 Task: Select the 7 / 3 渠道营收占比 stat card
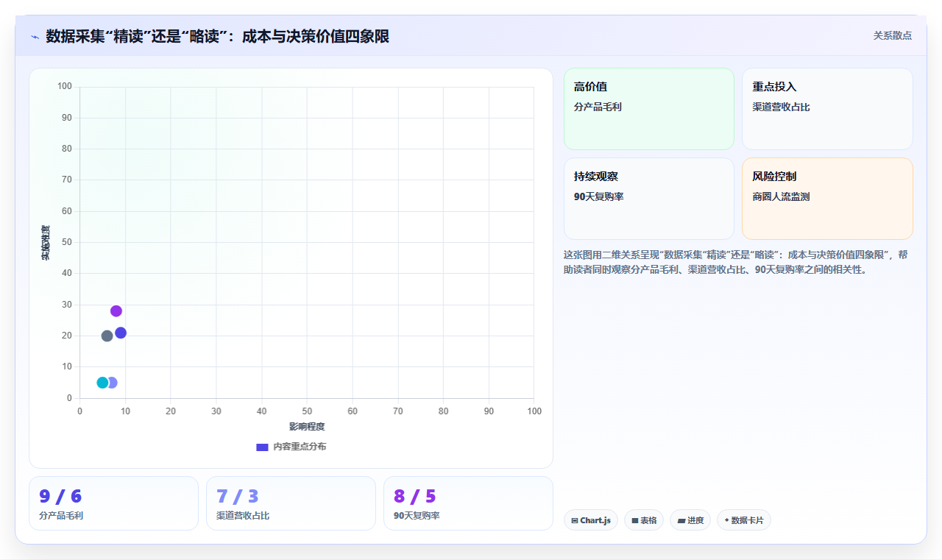click(x=291, y=503)
